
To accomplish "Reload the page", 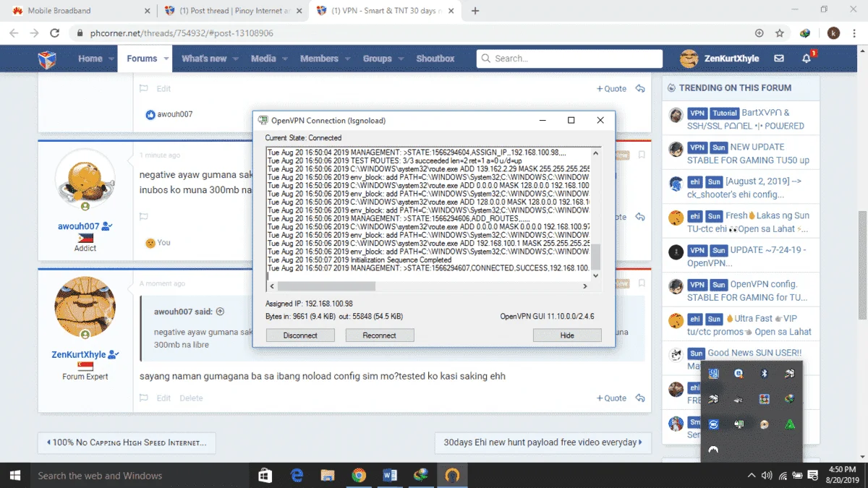I will coord(54,33).
